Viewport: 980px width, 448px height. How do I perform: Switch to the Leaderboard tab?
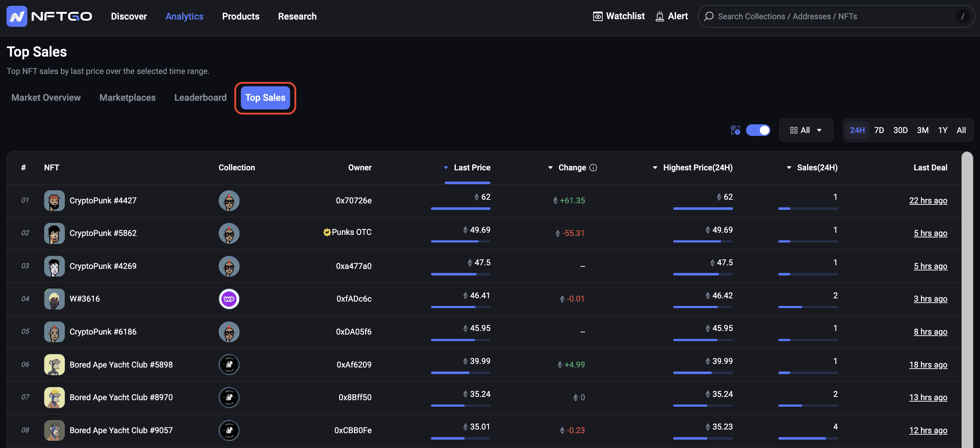200,98
